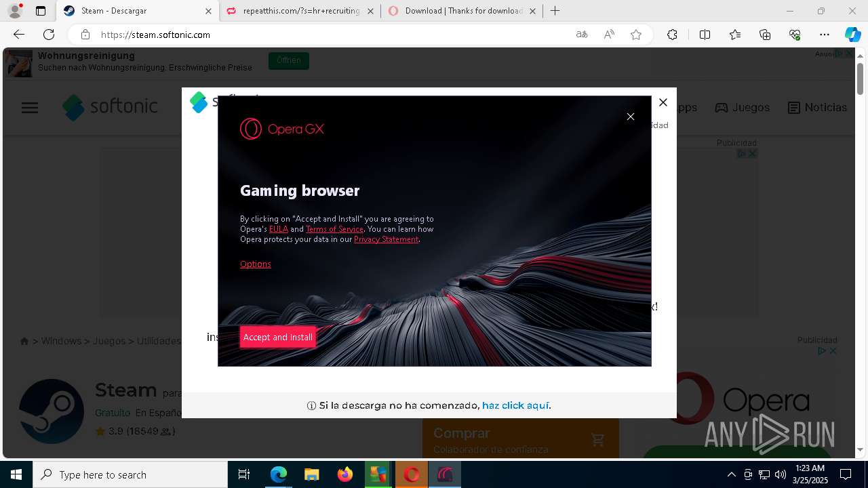Screen dimensions: 868x488
Task: Click the home breadcrumb icon
Action: pos(24,341)
